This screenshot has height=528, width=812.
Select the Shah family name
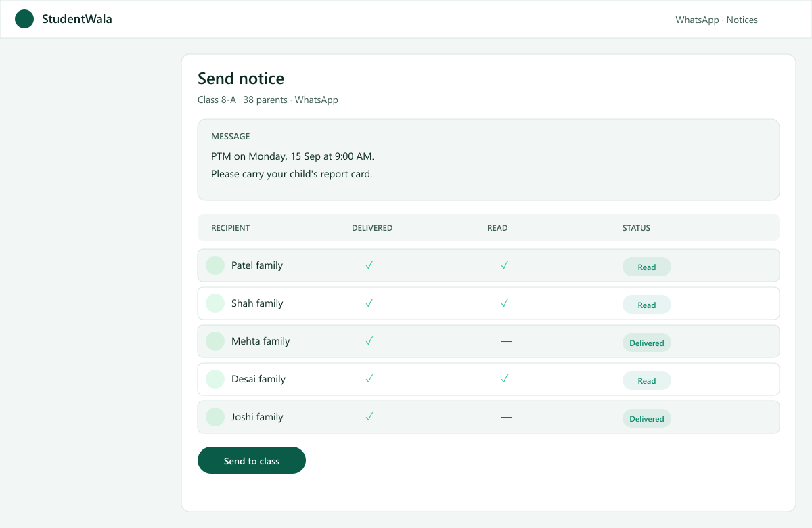pyautogui.click(x=257, y=303)
